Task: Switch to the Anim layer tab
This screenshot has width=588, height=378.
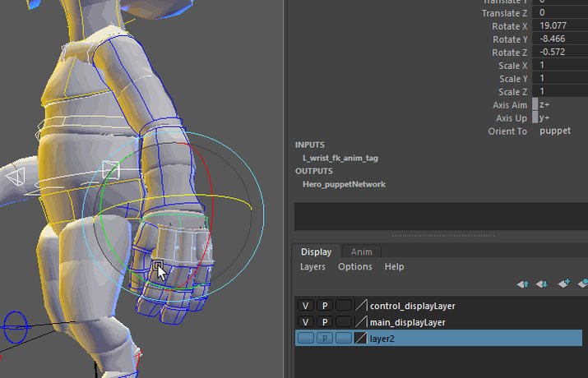Action: (362, 251)
